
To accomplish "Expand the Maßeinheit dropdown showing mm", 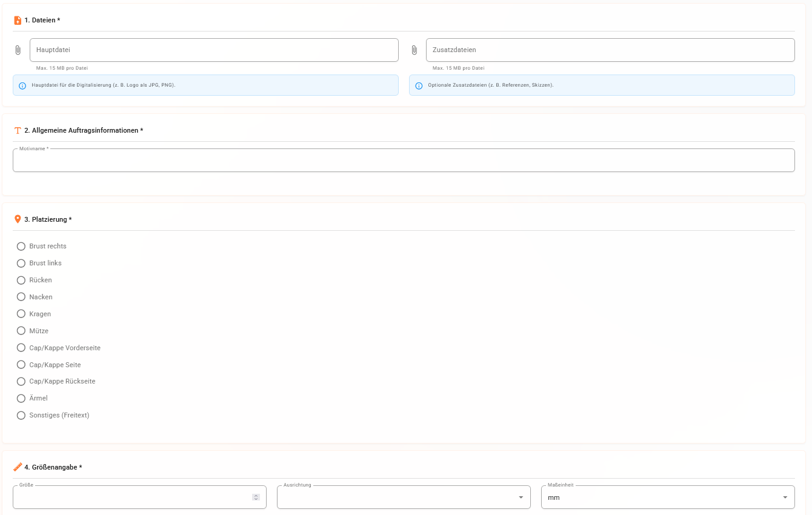I will point(667,497).
